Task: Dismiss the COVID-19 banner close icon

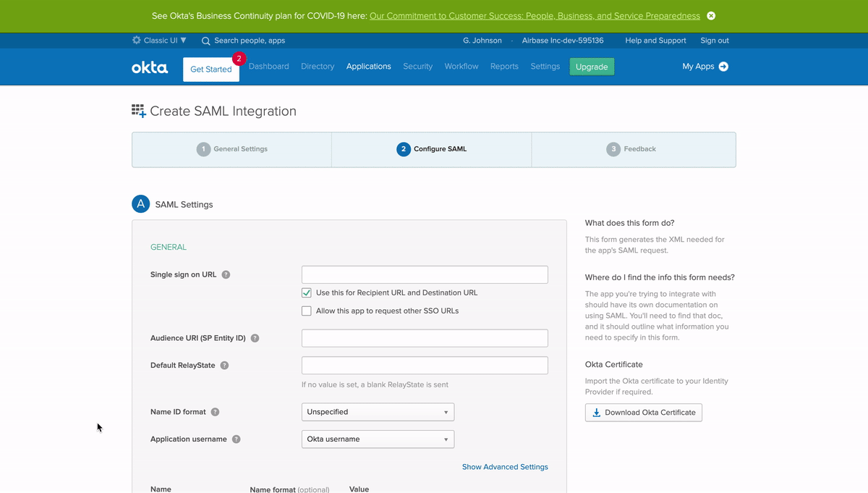Action: (711, 16)
